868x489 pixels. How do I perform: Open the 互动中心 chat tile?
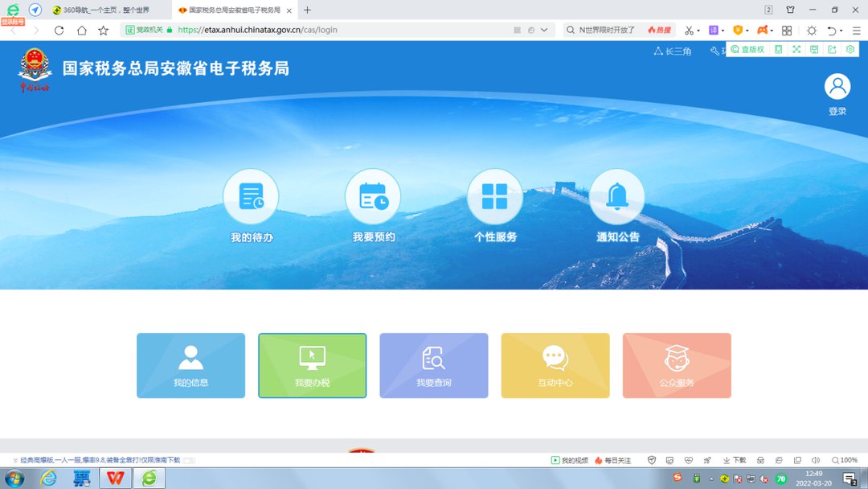point(555,366)
